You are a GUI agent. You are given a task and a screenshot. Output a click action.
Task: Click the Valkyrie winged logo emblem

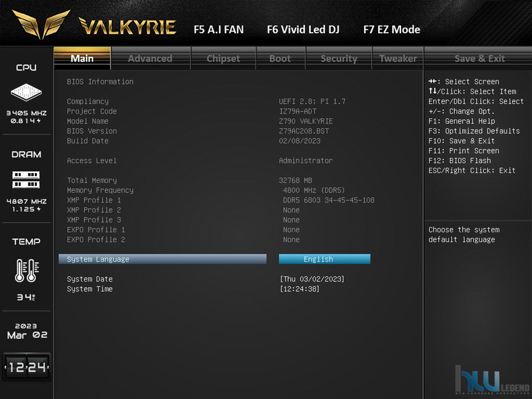coord(41,24)
